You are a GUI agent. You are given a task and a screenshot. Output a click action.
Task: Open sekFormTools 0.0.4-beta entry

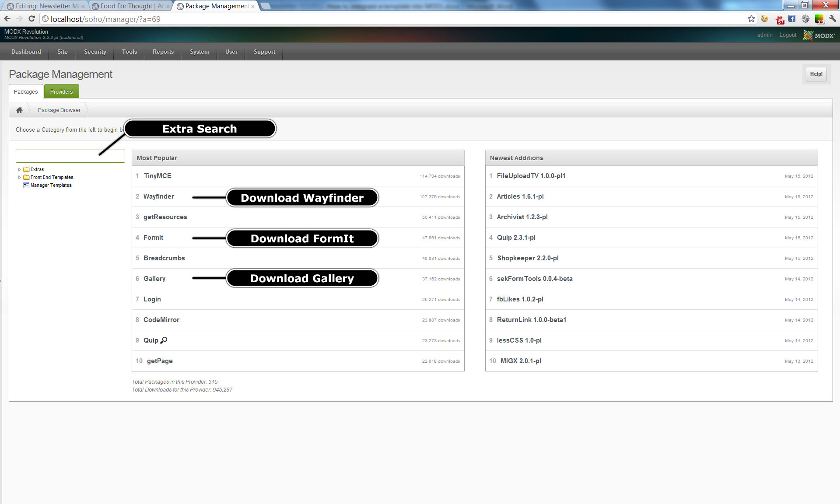click(535, 279)
